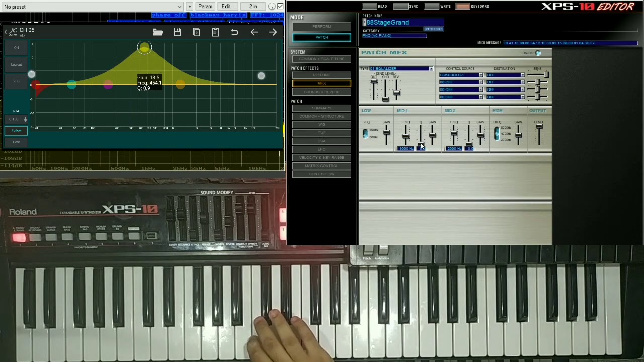644x362 pixels.
Task: Click the back chevron beside the CH 05 title
Action: (6, 32)
